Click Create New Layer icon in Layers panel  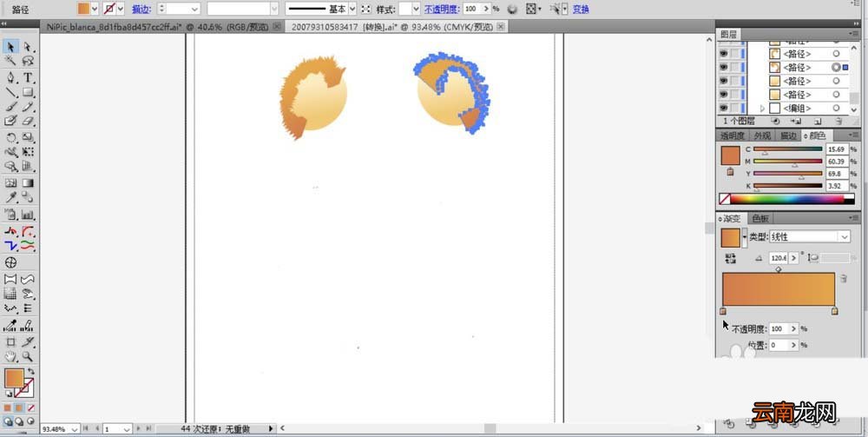pyautogui.click(x=818, y=121)
